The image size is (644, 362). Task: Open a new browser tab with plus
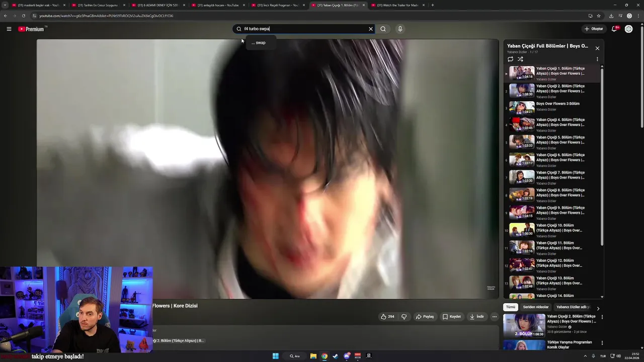click(433, 5)
